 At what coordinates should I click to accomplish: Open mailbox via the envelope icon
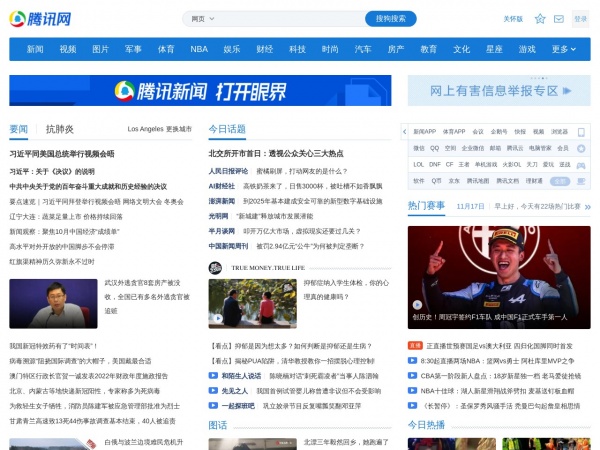point(560,18)
